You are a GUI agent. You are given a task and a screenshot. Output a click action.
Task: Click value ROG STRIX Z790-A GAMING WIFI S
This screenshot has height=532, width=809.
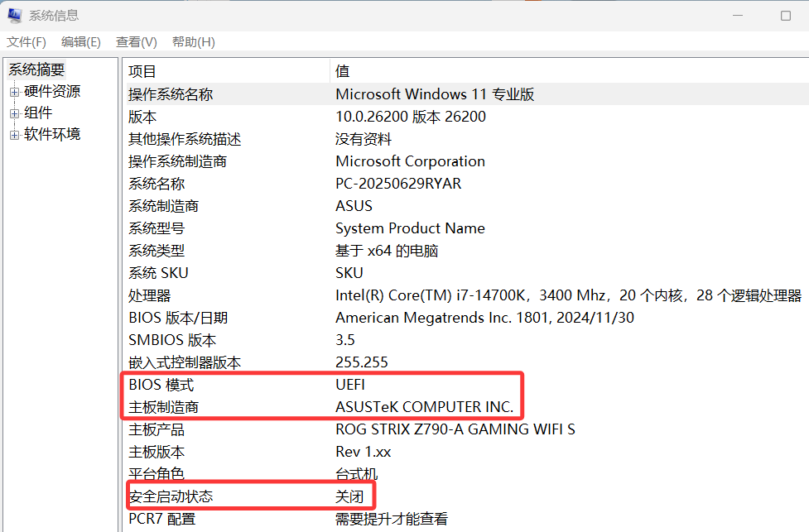tap(455, 429)
